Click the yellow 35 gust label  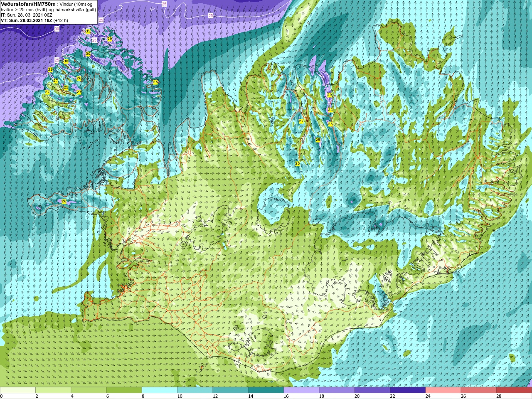(88, 31)
